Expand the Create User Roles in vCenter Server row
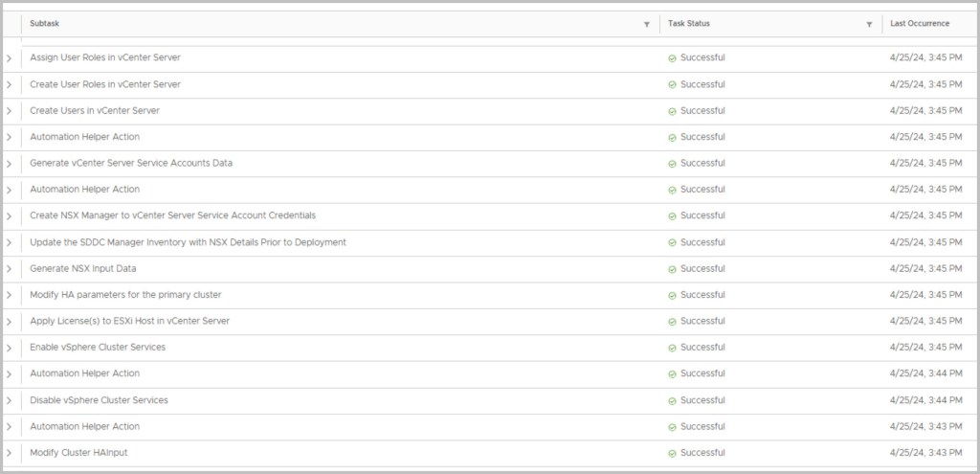 coord(10,84)
